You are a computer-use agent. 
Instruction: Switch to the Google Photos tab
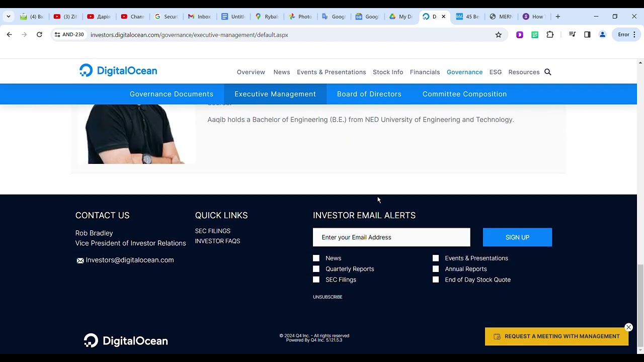click(x=300, y=17)
